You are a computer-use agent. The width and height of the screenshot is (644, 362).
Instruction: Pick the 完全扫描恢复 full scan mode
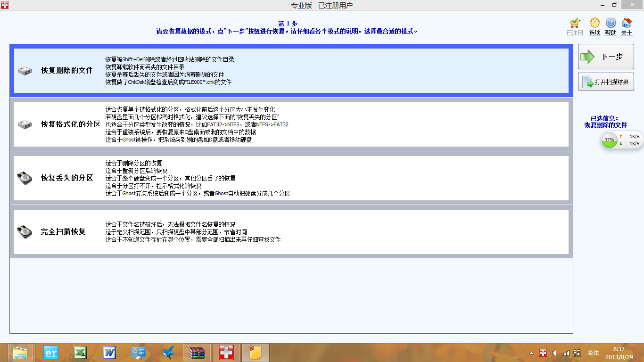coord(63,232)
